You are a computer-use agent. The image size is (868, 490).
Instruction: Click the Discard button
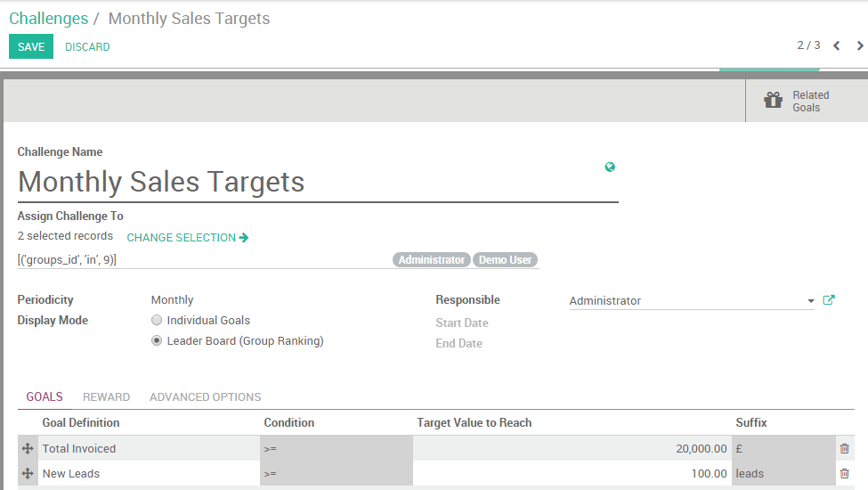(x=87, y=47)
